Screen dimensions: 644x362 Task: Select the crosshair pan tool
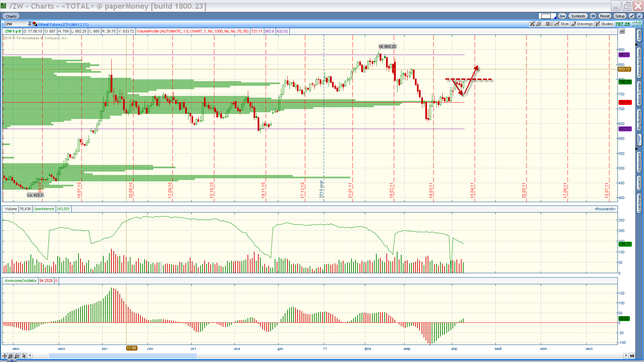click(x=5, y=356)
